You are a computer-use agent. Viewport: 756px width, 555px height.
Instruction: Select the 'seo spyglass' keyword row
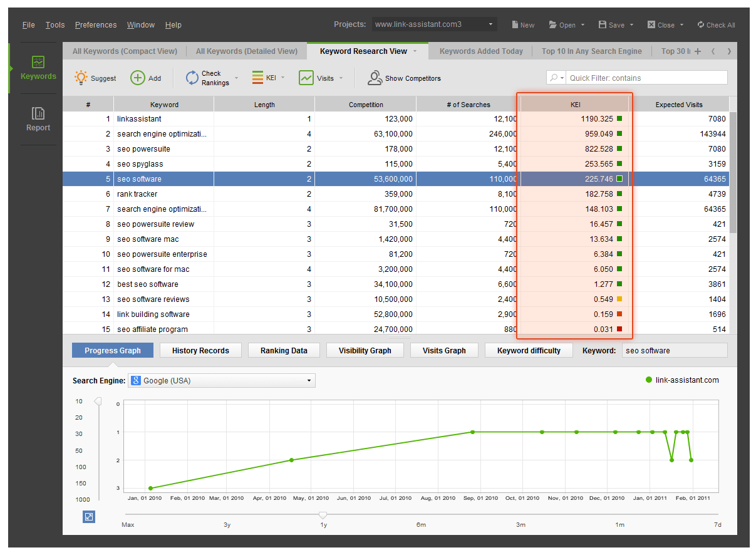[x=396, y=163]
